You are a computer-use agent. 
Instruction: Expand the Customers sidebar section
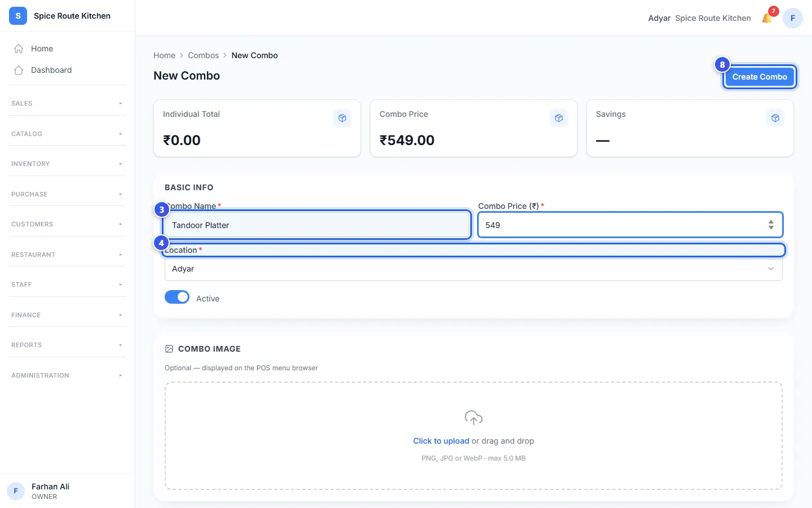tap(68, 224)
